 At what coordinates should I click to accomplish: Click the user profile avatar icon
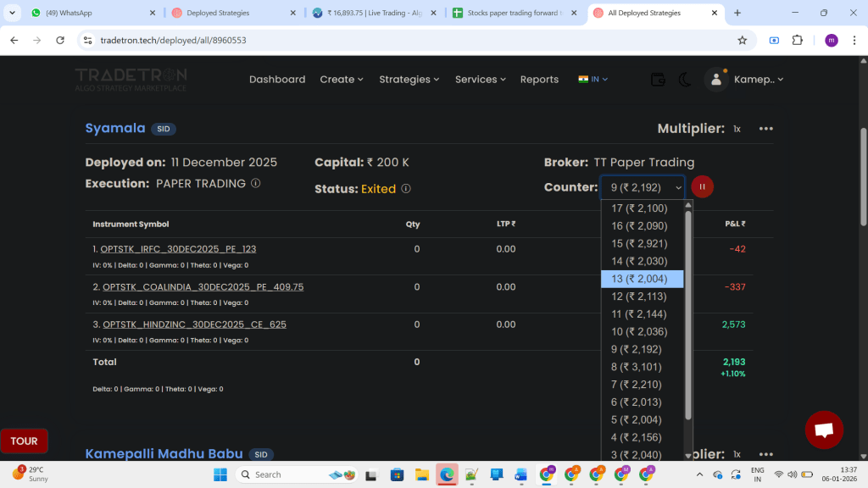[716, 80]
